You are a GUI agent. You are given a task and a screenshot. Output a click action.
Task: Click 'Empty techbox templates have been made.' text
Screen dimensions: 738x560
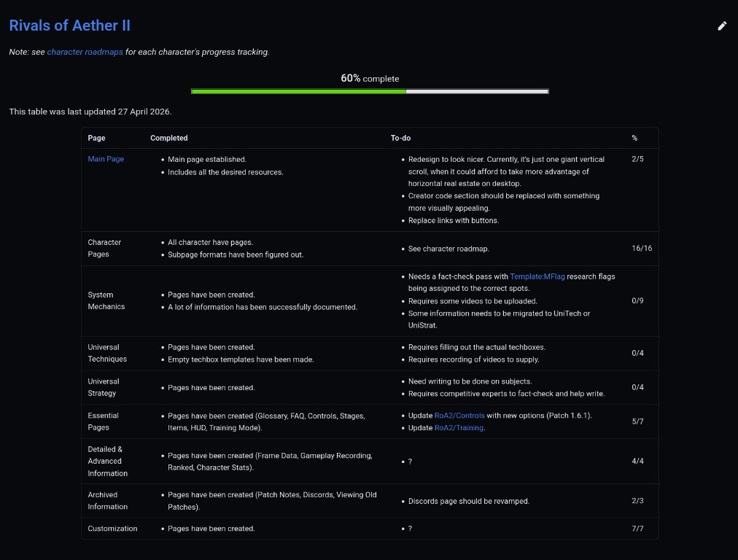tap(241, 359)
